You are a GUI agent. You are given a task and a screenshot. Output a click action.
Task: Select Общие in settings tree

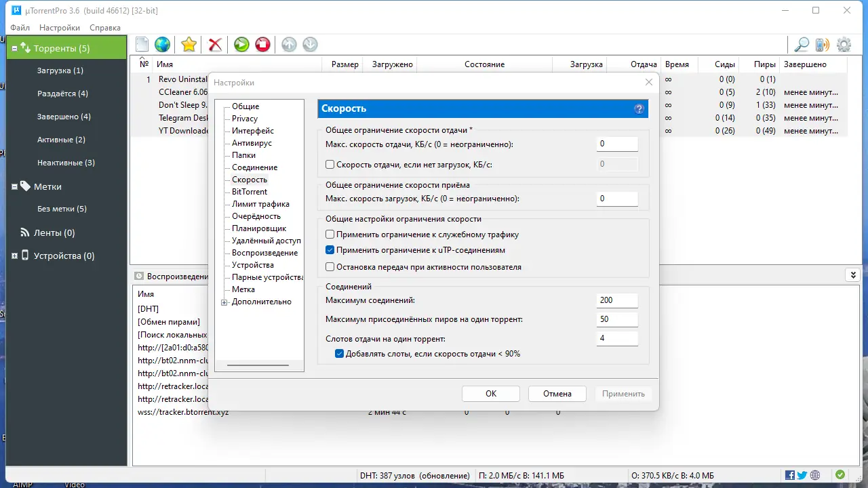(245, 106)
